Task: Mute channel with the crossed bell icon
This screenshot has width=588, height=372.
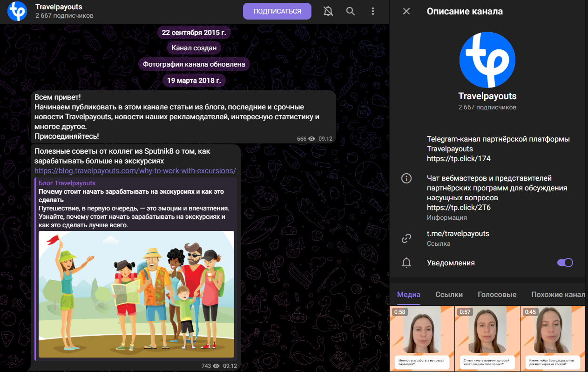Action: [x=328, y=11]
